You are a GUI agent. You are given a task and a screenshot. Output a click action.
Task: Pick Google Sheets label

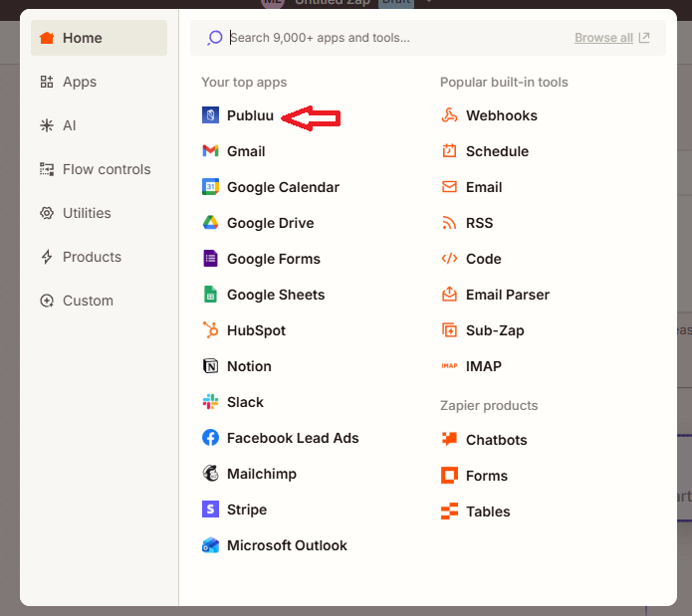(276, 295)
